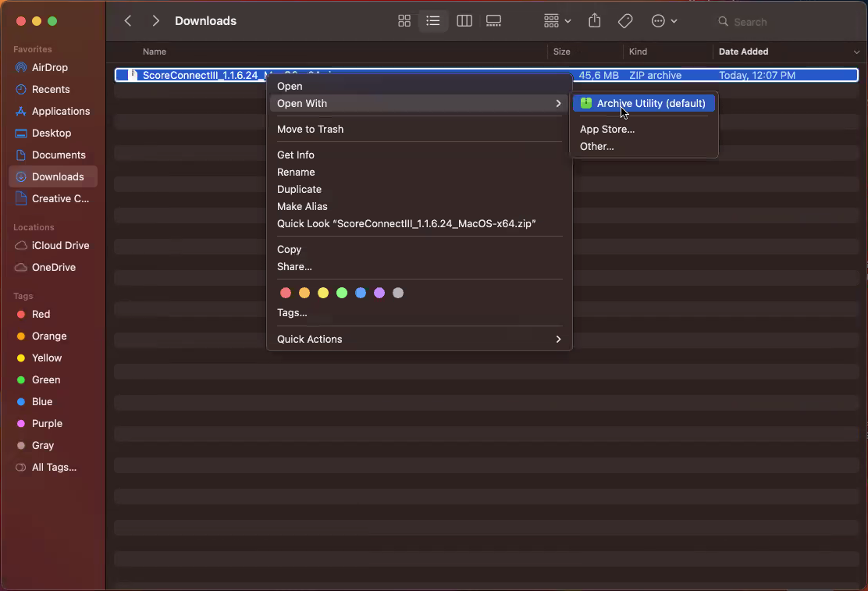This screenshot has width=868, height=591.
Task: Click the Share icon in the toolbar
Action: pyautogui.click(x=594, y=21)
